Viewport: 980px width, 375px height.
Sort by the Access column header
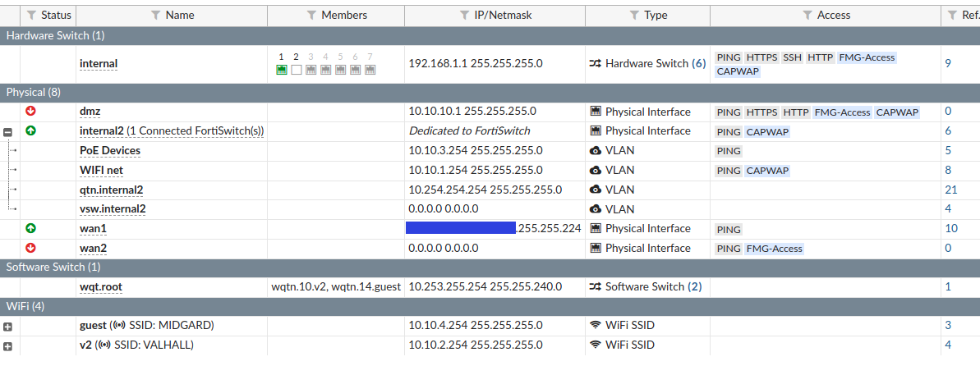pos(833,15)
